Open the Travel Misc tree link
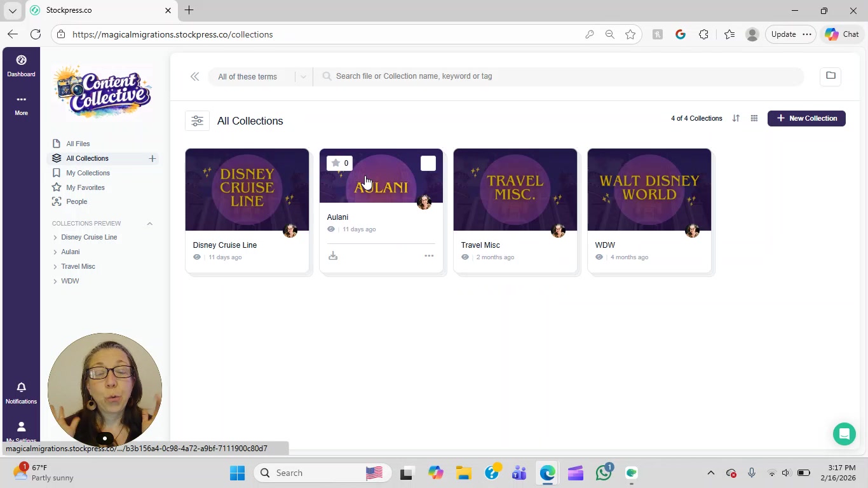The height and width of the screenshot is (488, 868). pos(78,266)
